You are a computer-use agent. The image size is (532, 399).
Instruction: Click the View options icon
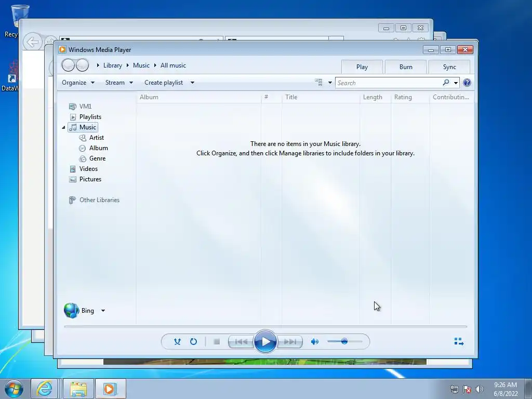click(x=318, y=83)
